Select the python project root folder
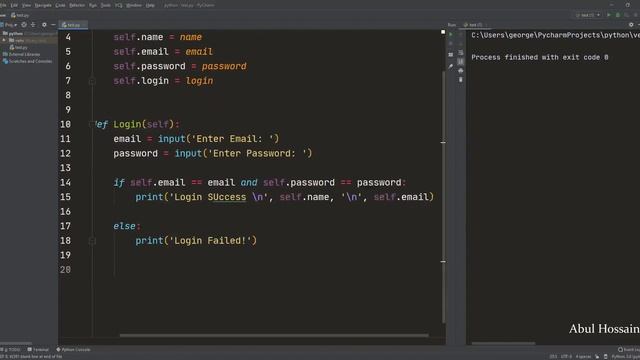Image resolution: width=640 pixels, height=360 pixels. 16,33
